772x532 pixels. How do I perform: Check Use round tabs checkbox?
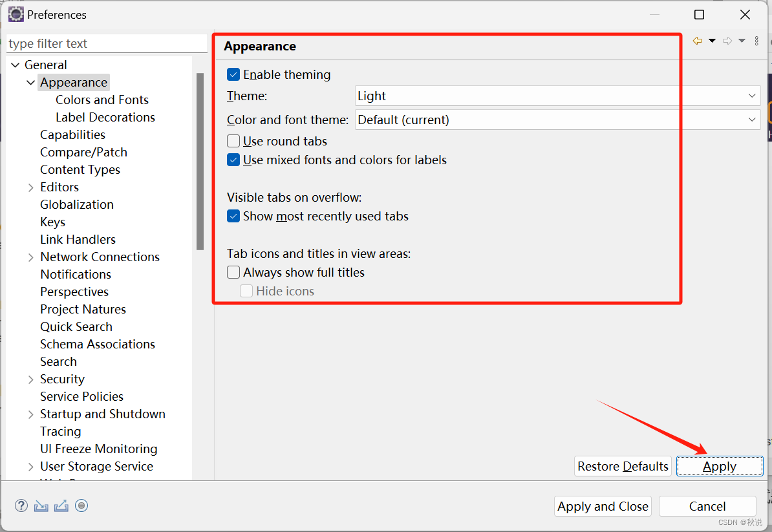[x=233, y=142]
